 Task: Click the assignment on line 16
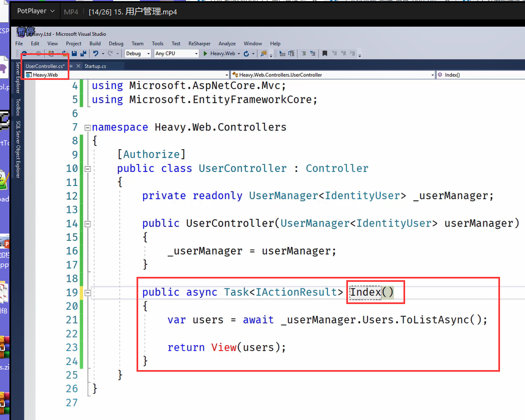click(x=252, y=251)
